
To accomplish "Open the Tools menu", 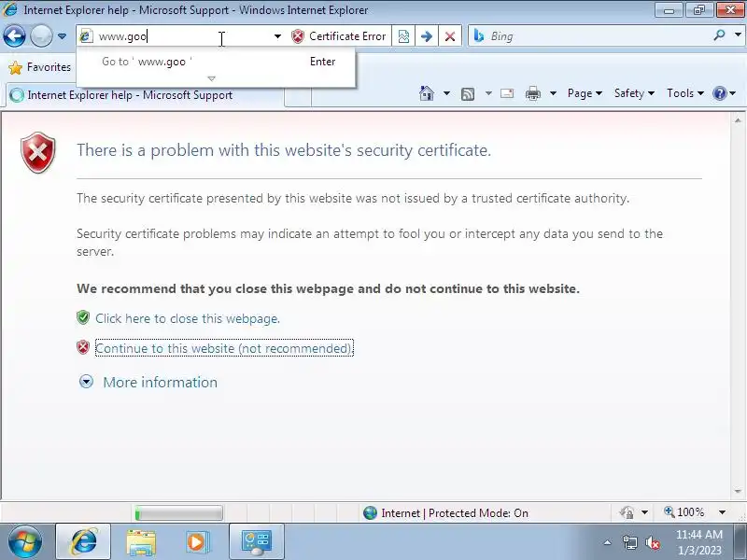I will click(x=685, y=93).
